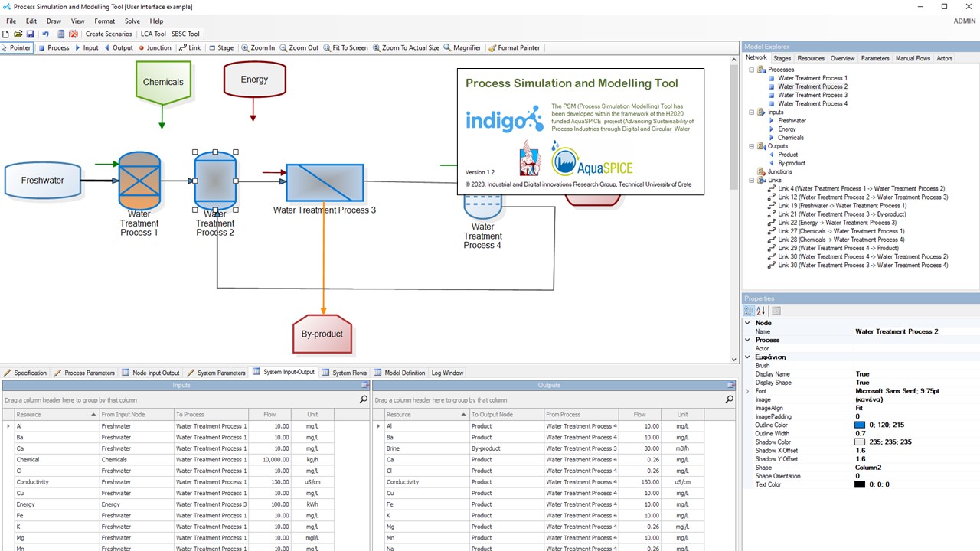Screen dimensions: 980x551
Task: Collapse the Links tree node
Action: click(751, 180)
